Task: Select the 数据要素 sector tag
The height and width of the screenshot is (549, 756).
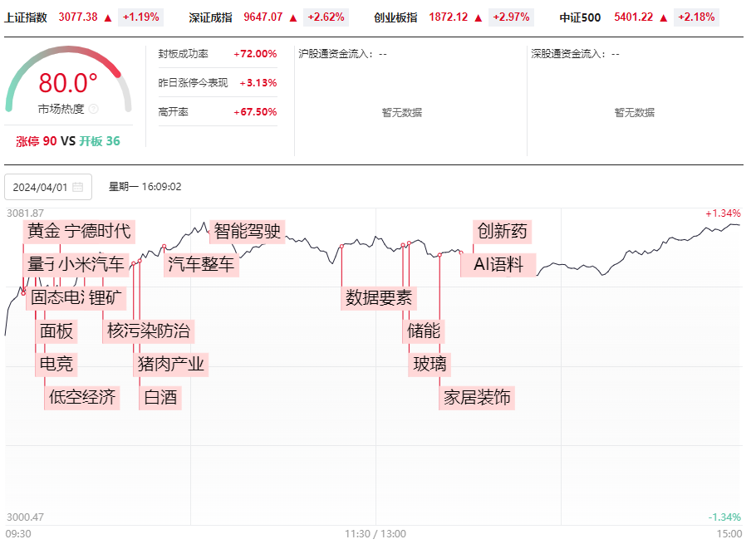Action: click(x=379, y=298)
